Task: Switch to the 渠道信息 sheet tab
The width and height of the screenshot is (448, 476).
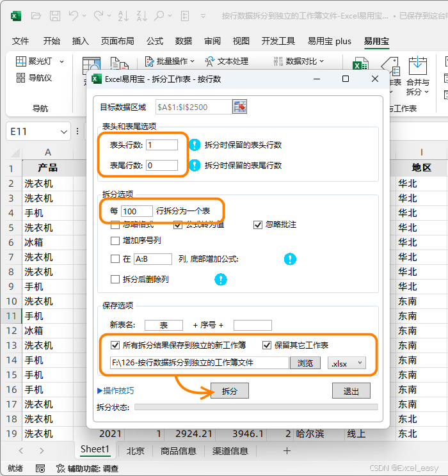Action: pos(230,451)
